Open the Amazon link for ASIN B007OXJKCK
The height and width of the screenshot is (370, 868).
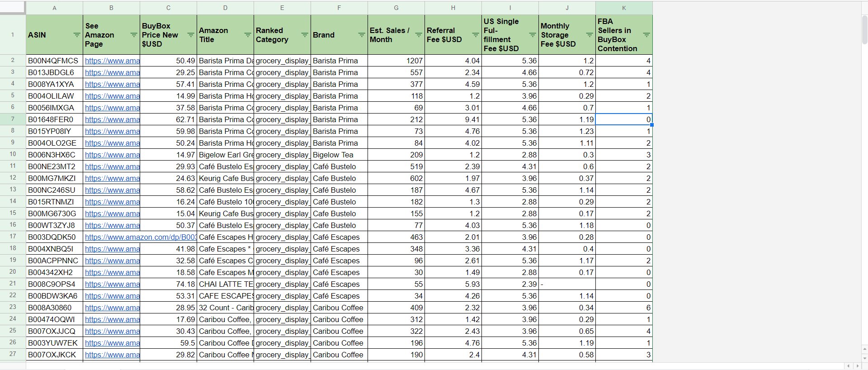click(x=112, y=355)
